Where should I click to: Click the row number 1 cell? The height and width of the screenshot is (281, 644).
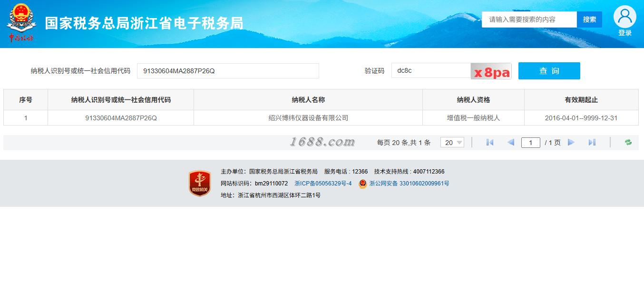pyautogui.click(x=26, y=118)
